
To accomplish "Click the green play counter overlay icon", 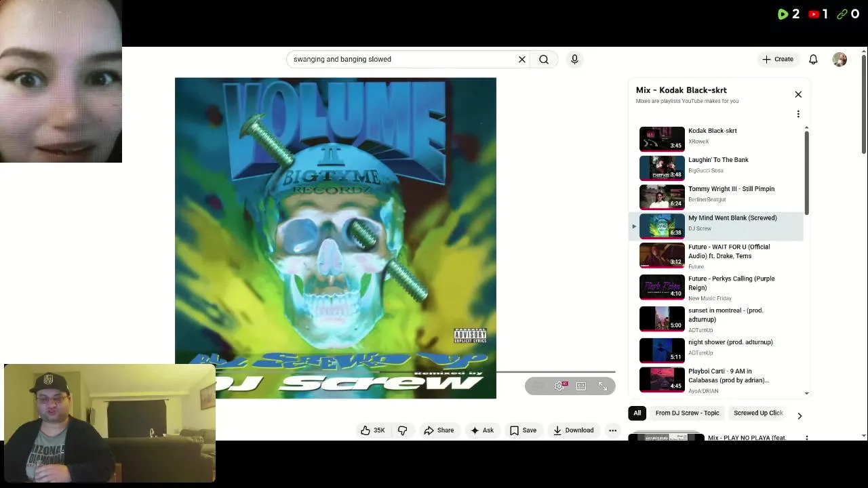I will tap(783, 14).
